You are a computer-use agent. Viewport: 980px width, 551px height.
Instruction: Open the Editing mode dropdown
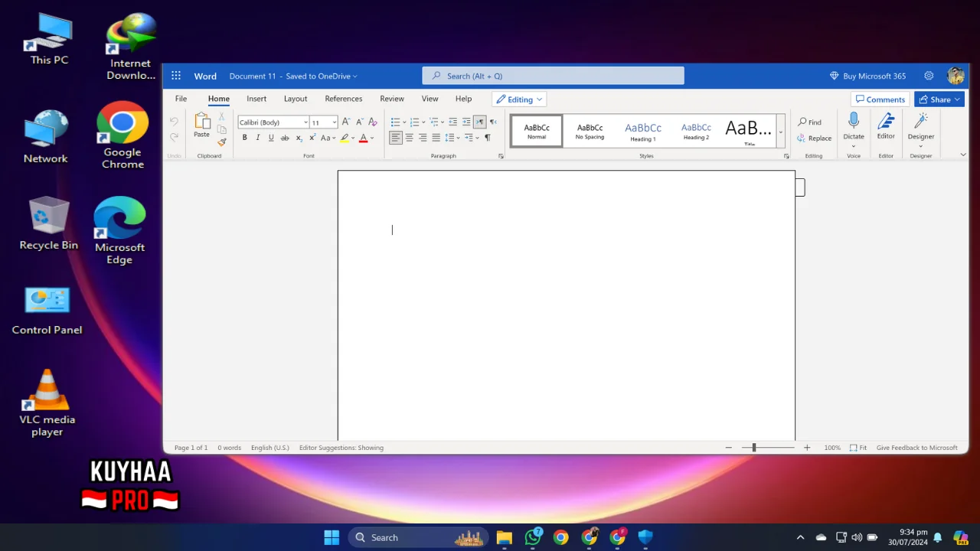click(x=519, y=99)
